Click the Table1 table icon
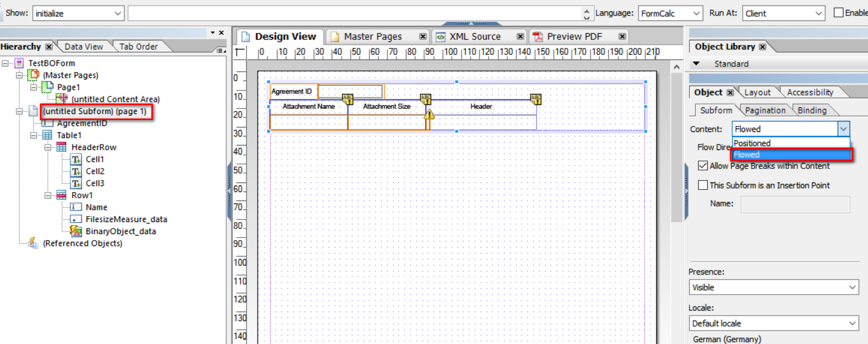868x344 pixels. click(x=47, y=135)
